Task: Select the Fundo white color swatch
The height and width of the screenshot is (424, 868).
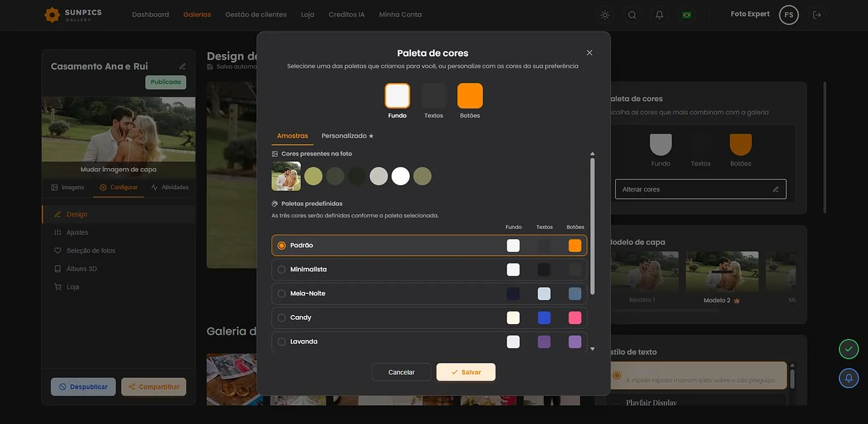Action: (397, 96)
